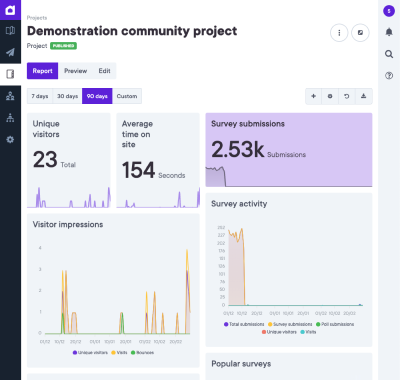Open the settings gear in sidebar
Screen dimensions: 400x380
[x=10, y=139]
